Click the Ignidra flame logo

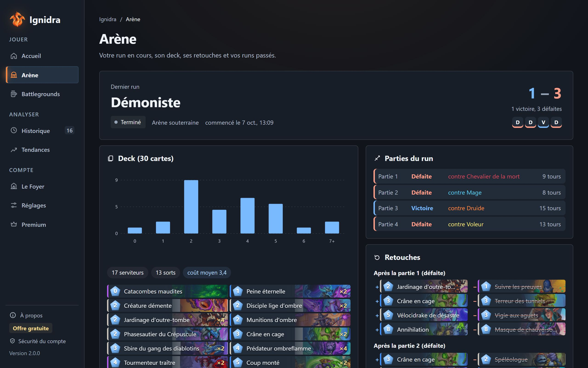pyautogui.click(x=17, y=20)
